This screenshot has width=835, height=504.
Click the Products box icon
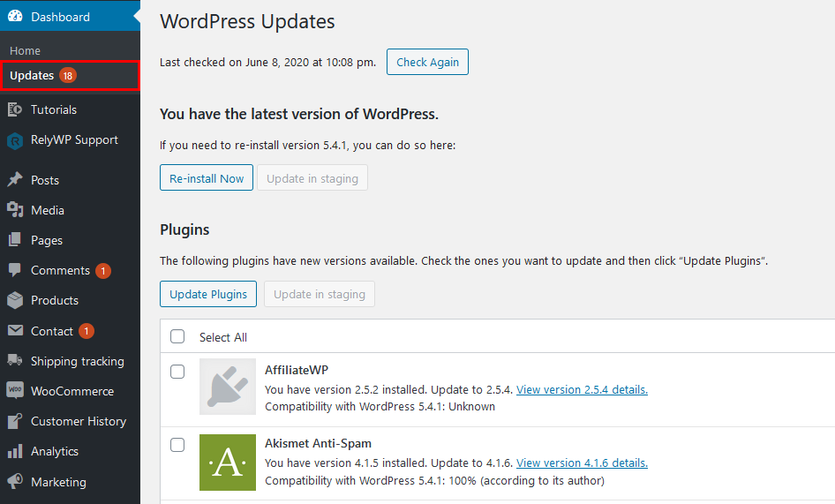(x=15, y=300)
